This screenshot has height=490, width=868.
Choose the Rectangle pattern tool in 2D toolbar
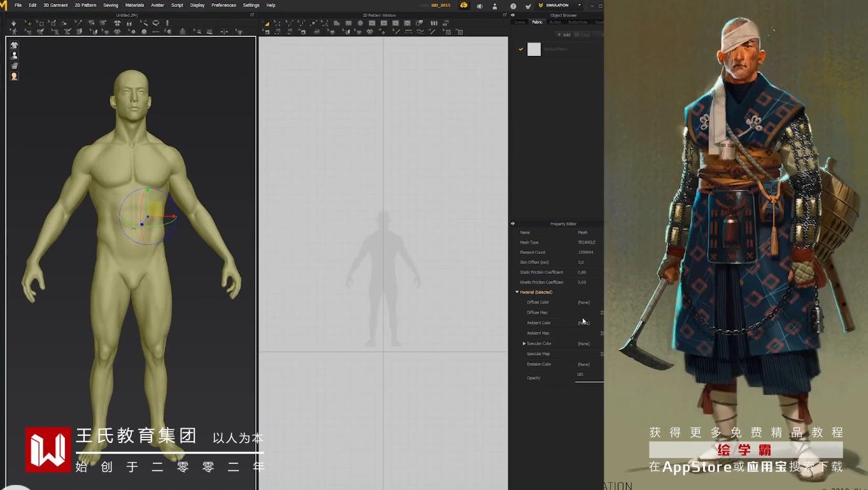point(348,24)
